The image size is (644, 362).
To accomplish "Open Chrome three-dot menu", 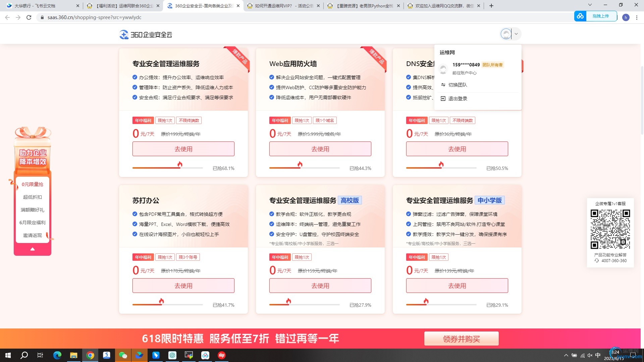I will pyautogui.click(x=637, y=17).
